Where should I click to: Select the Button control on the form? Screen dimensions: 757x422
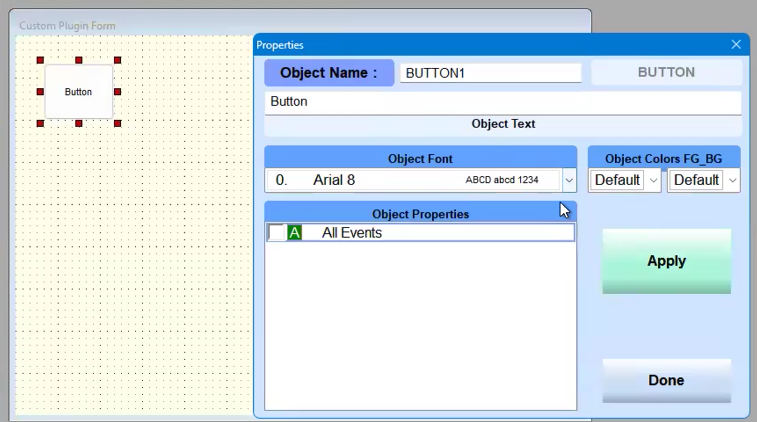click(x=79, y=92)
